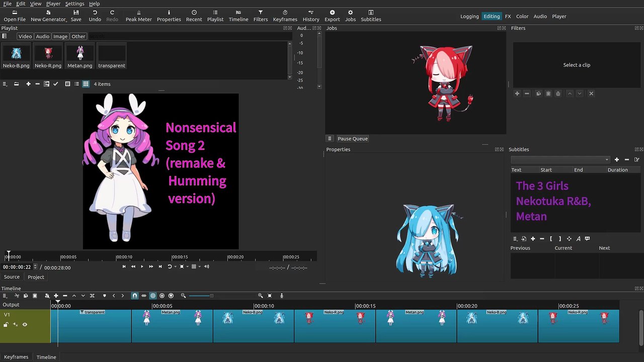This screenshot has height=362, width=644.
Task: Switch to the Color layout
Action: [x=522, y=16]
